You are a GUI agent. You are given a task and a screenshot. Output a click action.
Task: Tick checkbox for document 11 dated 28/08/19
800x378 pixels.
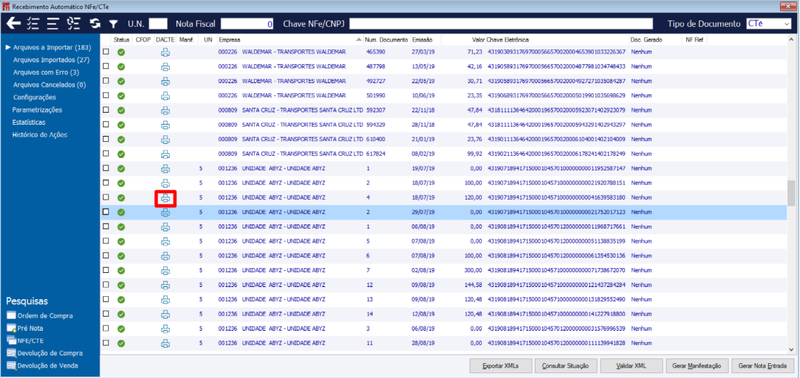[x=106, y=343]
